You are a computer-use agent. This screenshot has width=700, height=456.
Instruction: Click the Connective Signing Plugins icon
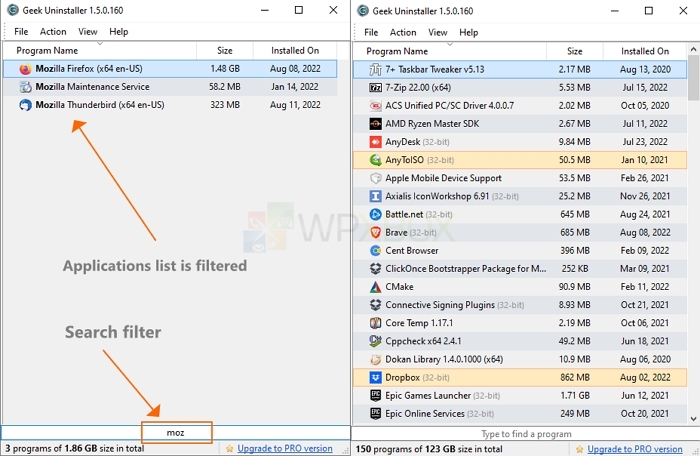click(x=375, y=305)
